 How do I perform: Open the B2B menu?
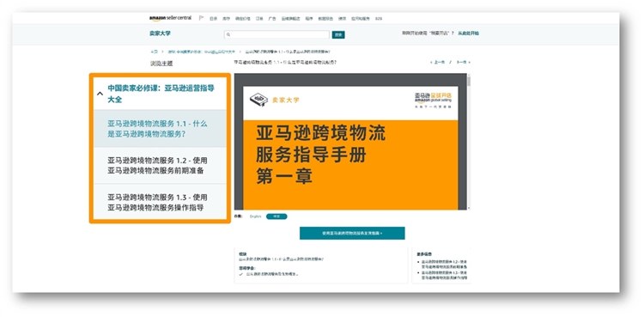pos(379,19)
